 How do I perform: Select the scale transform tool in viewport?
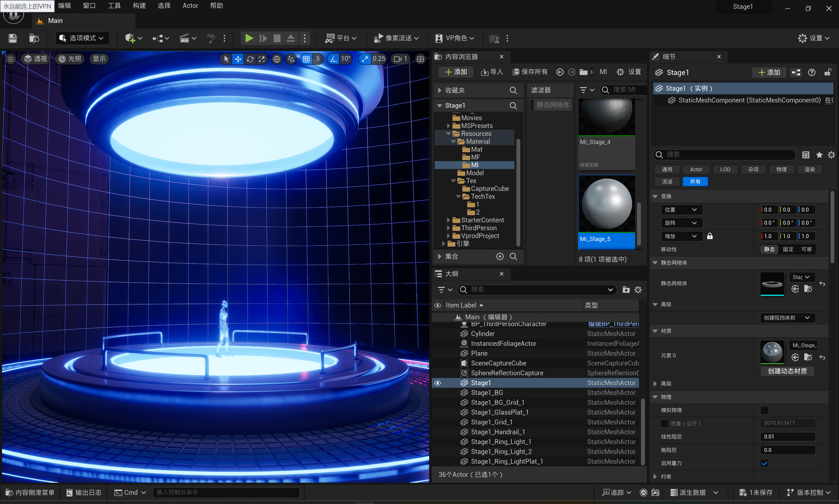coord(262,59)
